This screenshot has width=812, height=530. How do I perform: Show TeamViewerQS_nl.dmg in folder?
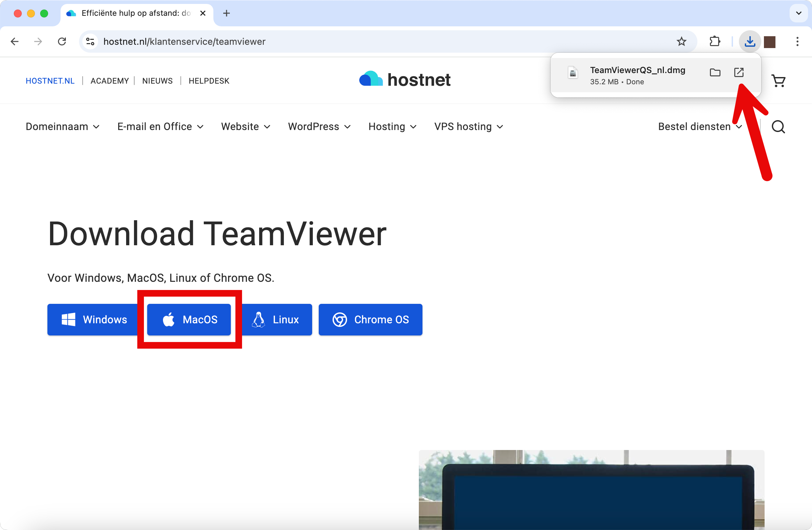point(715,72)
